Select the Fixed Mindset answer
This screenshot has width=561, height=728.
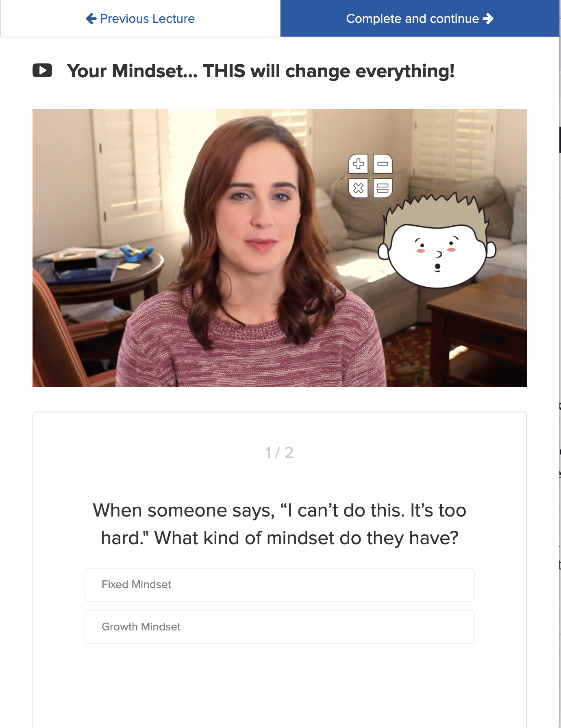[x=280, y=585]
